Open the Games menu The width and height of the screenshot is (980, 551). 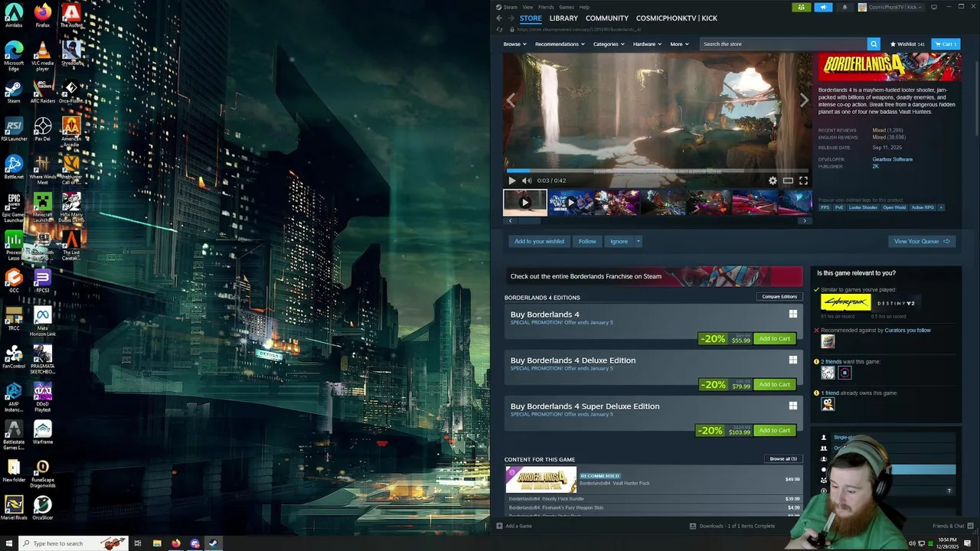(567, 7)
